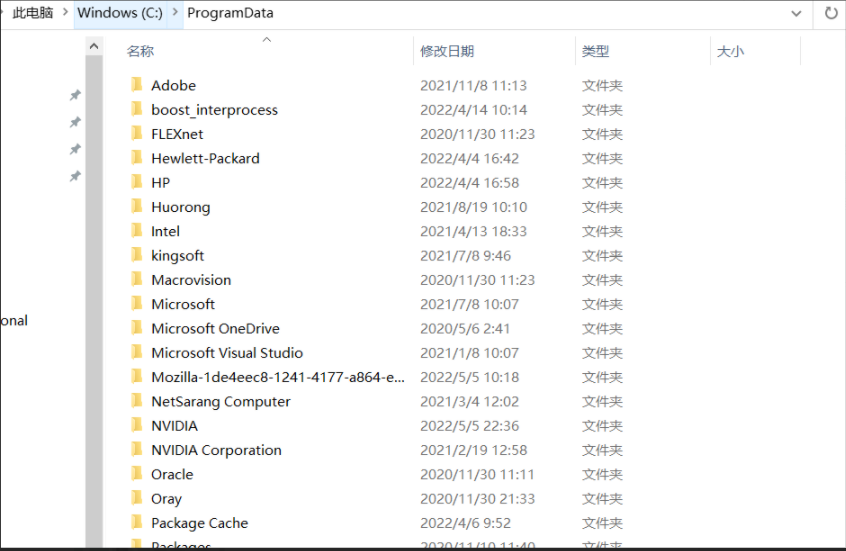Select the NetSarang Computer folder name
Image resolution: width=846 pixels, height=551 pixels.
pos(221,402)
